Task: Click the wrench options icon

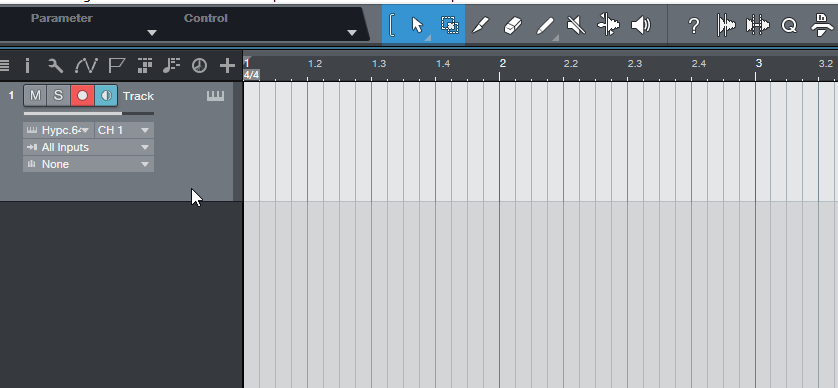Action: pyautogui.click(x=56, y=66)
